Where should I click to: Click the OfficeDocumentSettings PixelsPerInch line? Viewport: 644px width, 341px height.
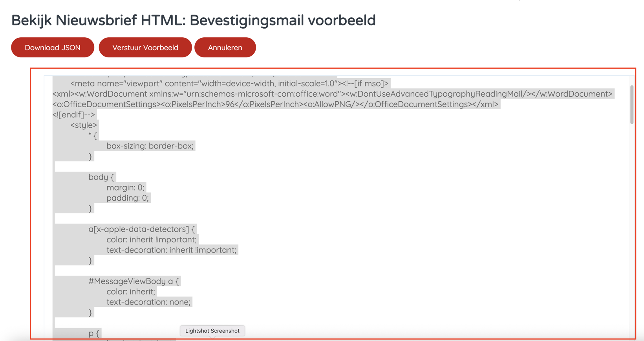pos(275,104)
